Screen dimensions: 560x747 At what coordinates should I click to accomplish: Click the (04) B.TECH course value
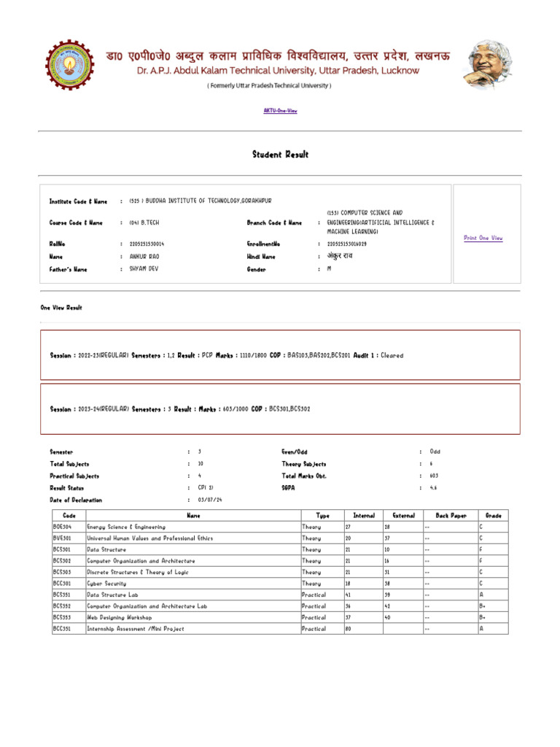click(x=144, y=222)
